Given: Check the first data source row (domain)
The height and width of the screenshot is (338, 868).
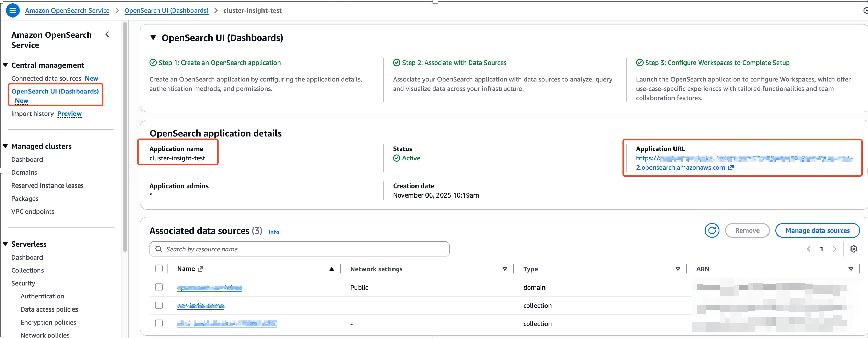Looking at the screenshot, I should point(159,287).
